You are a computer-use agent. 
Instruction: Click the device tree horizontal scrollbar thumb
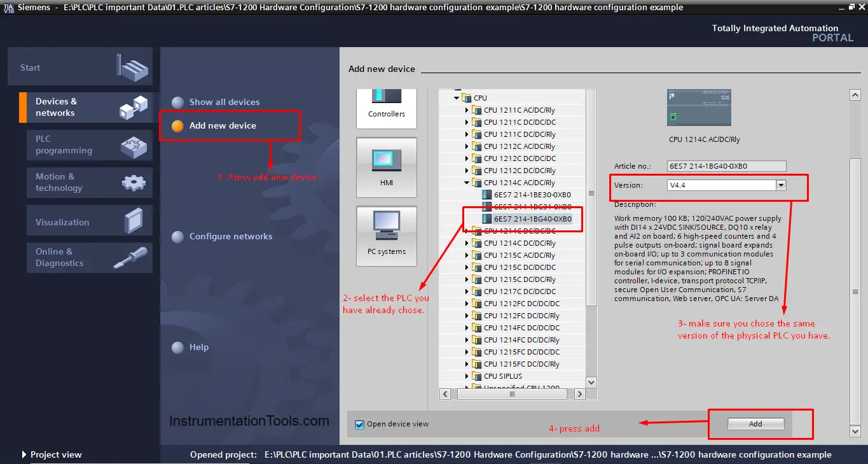point(512,394)
